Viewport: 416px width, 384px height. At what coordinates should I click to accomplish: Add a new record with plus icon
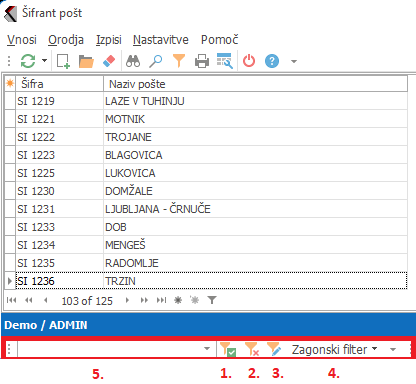pos(63,61)
